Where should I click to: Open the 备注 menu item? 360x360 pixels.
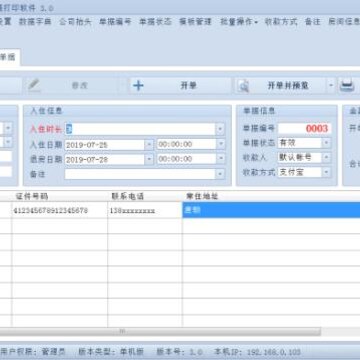tap(313, 22)
